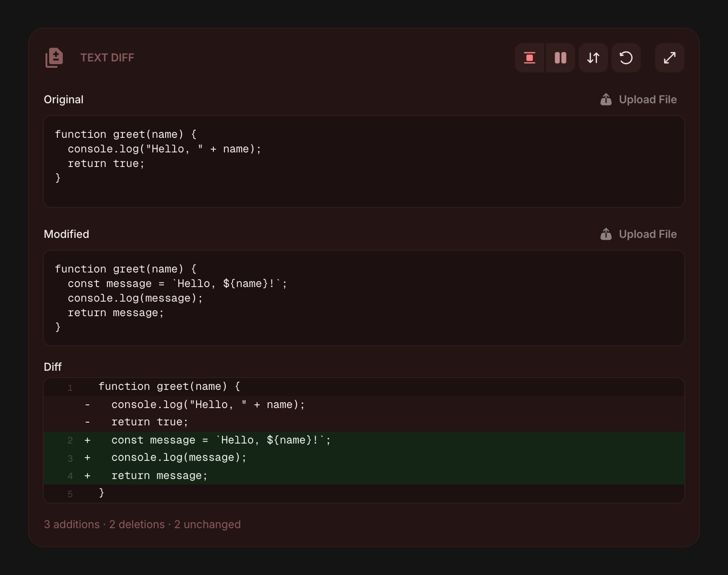Viewport: 728px width, 575px height.
Task: Click the TEXT DIFF header title
Action: pos(107,58)
